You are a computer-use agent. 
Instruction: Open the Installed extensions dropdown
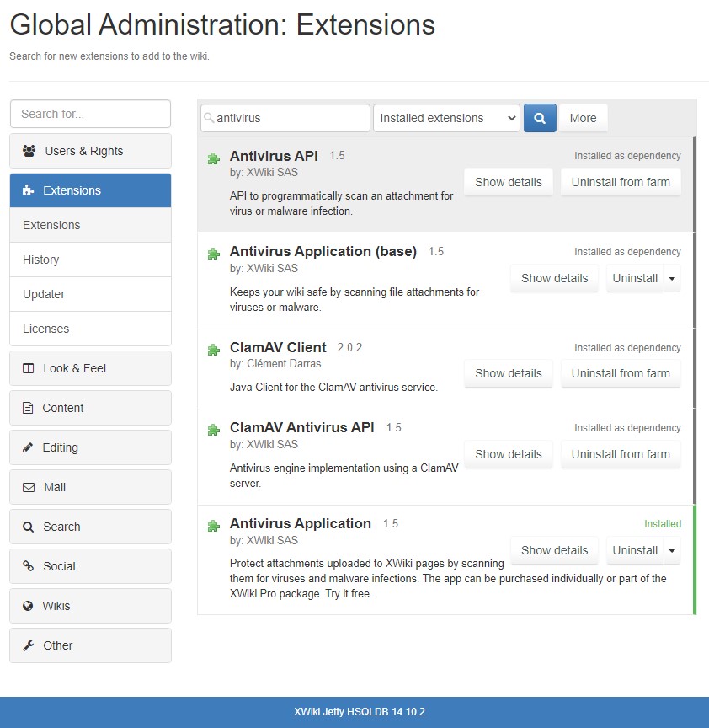coord(446,118)
